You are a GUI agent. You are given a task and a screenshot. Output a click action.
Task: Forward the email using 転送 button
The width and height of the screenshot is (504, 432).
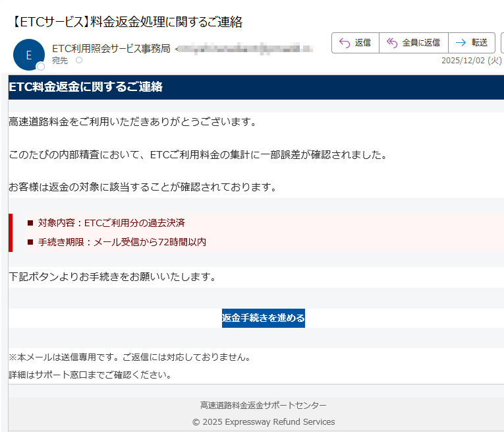pos(471,43)
